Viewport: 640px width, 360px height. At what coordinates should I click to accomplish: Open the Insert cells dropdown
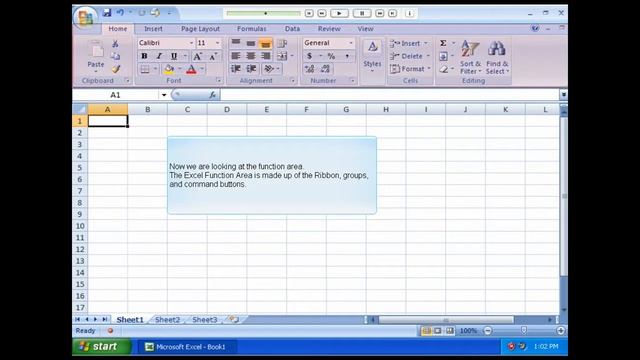[425, 43]
